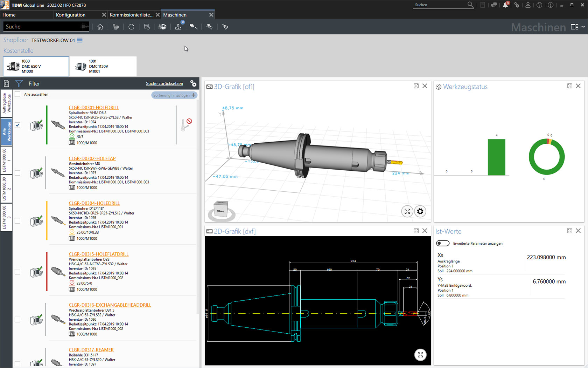
Task: Open the download icon with 0 badge
Action: (178, 27)
